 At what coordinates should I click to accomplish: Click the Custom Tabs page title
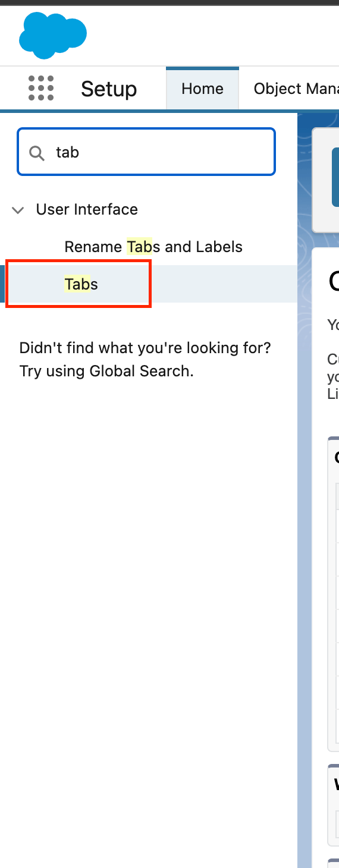pos(334,281)
